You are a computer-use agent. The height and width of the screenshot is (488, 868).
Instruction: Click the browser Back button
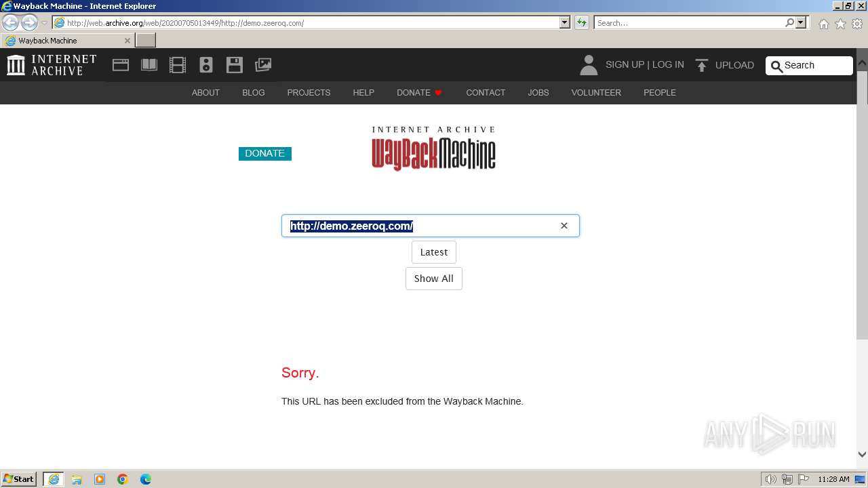[x=11, y=22]
